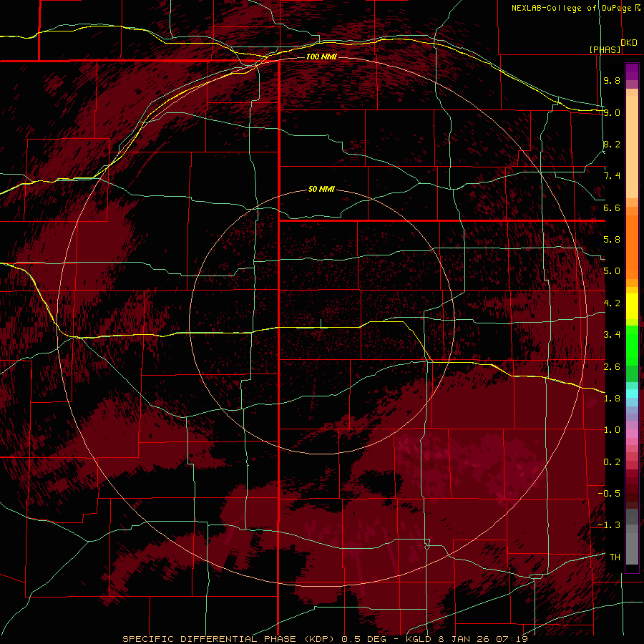This screenshot has width=644, height=644.
Task: Click the 50 NMI range ring label
Action: pos(321,189)
